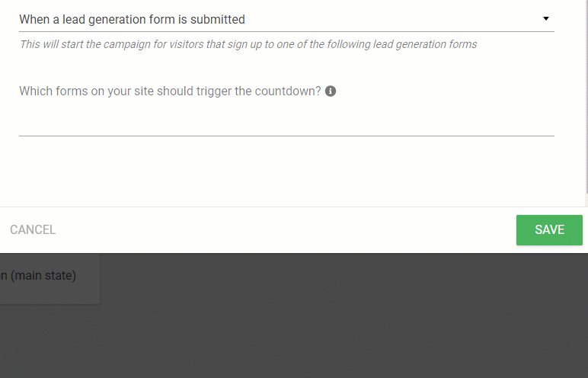Click the italic 'This will start the campaign' helper text

[x=248, y=44]
